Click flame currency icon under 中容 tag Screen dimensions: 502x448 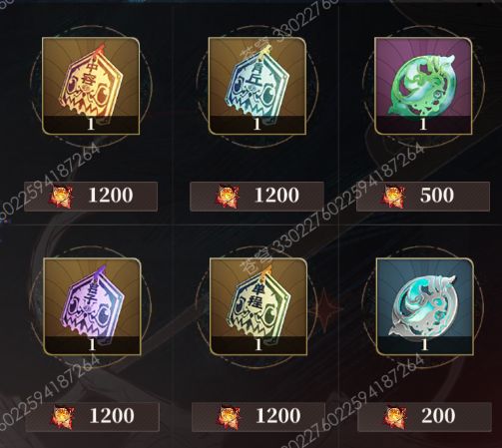61,197
